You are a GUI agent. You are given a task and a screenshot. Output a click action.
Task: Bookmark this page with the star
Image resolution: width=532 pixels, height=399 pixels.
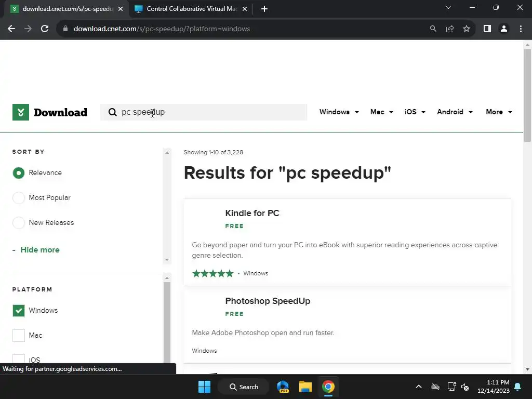pos(467,29)
